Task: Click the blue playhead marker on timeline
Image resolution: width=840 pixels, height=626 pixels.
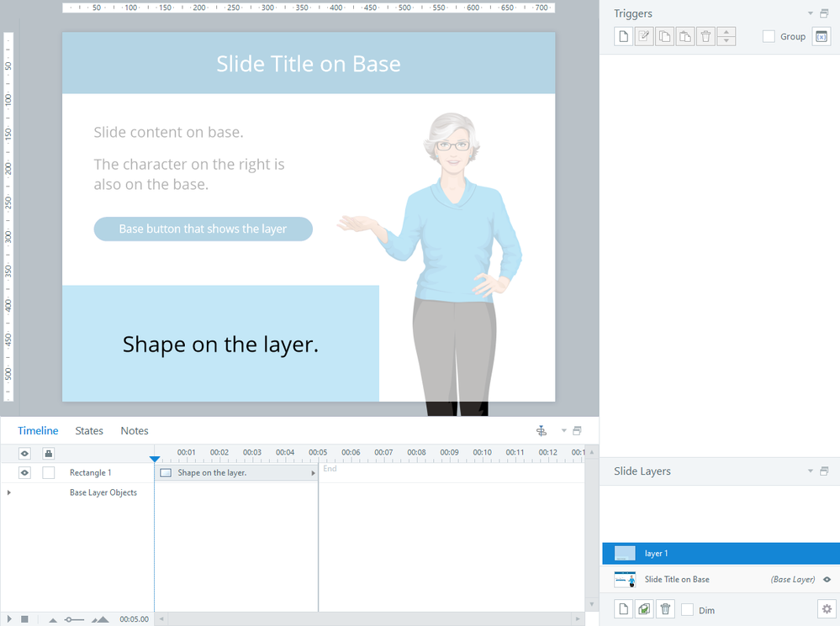Action: pos(155,459)
